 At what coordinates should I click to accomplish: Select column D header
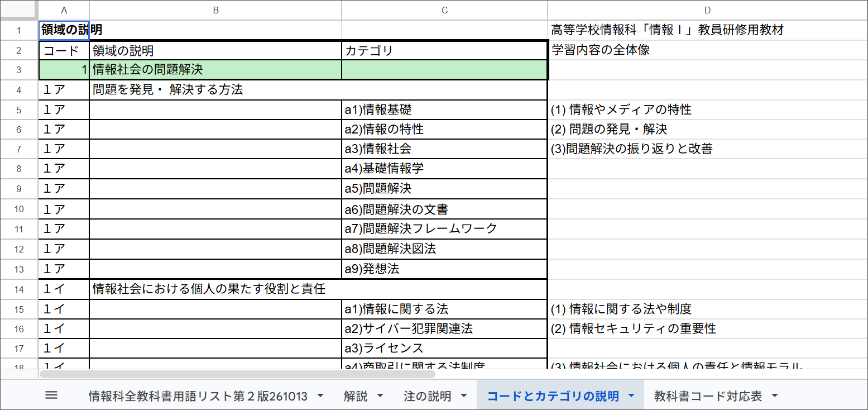[x=707, y=10]
